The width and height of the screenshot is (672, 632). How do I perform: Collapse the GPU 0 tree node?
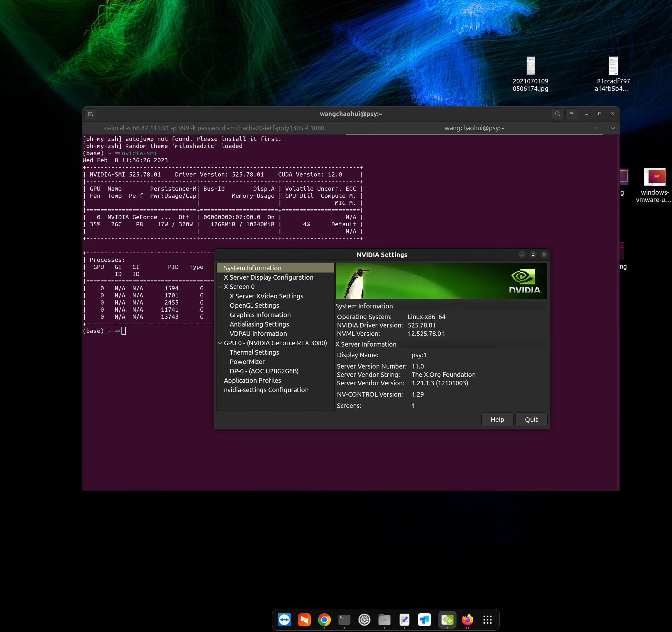[220, 343]
